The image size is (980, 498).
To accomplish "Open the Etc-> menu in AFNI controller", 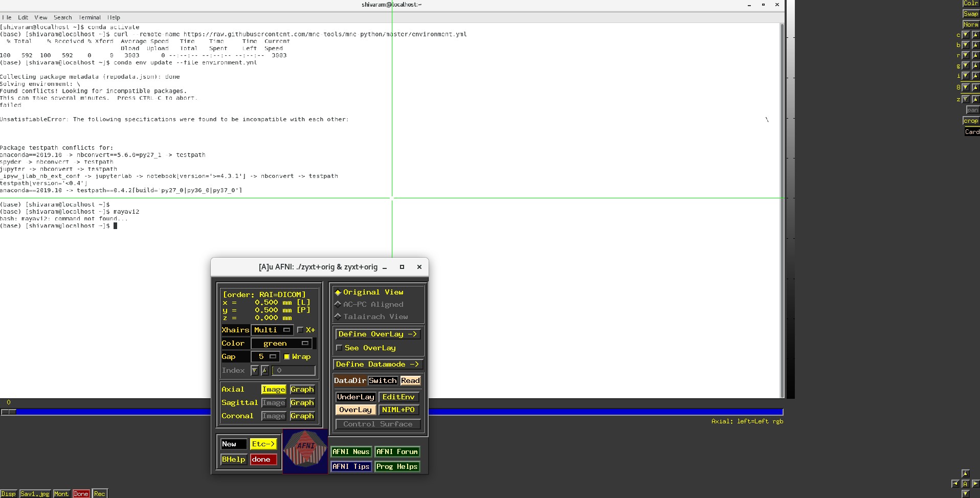I will click(263, 444).
